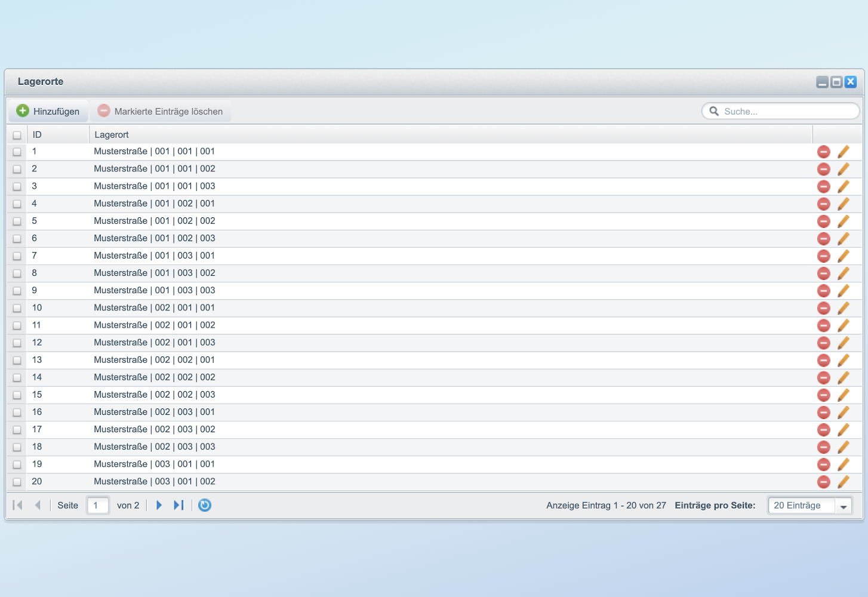Go to previous page arrow
This screenshot has height=597, width=868.
click(x=38, y=505)
